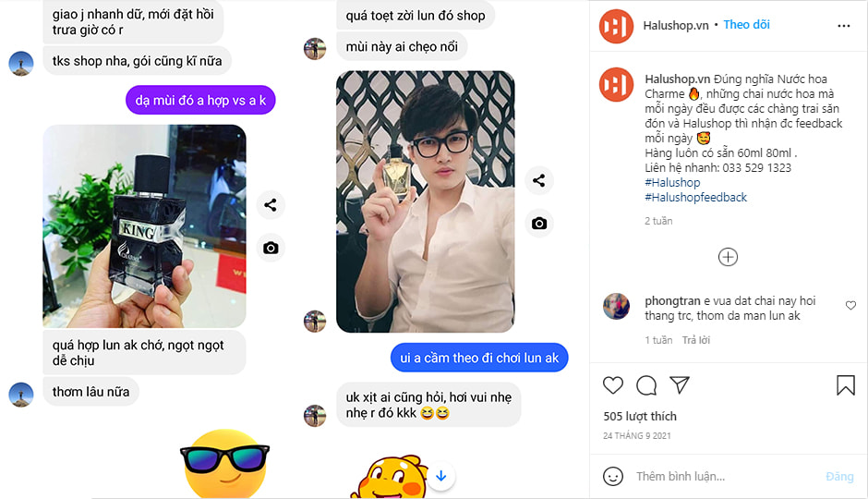
Task: Jump to latest with blue down-arrow button
Action: (440, 476)
